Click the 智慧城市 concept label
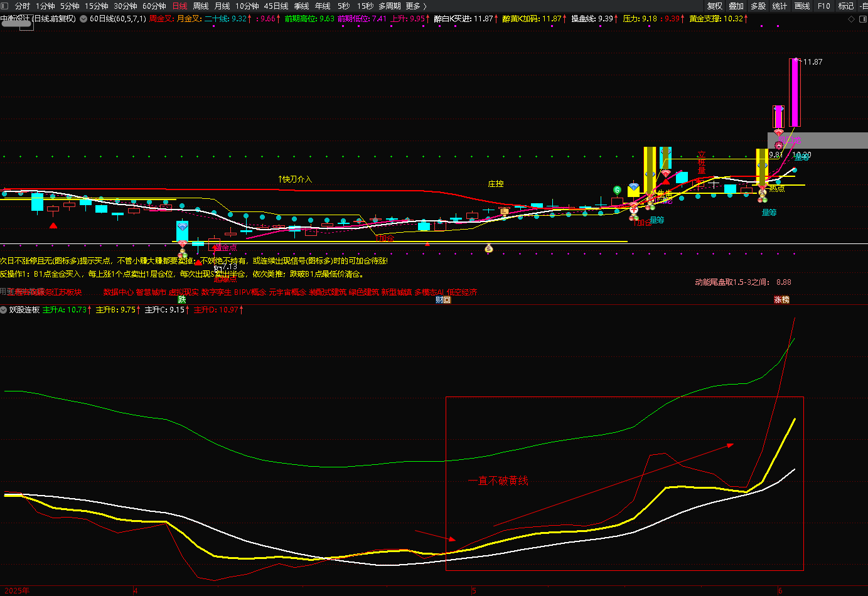This screenshot has height=596, width=868. pos(151,292)
